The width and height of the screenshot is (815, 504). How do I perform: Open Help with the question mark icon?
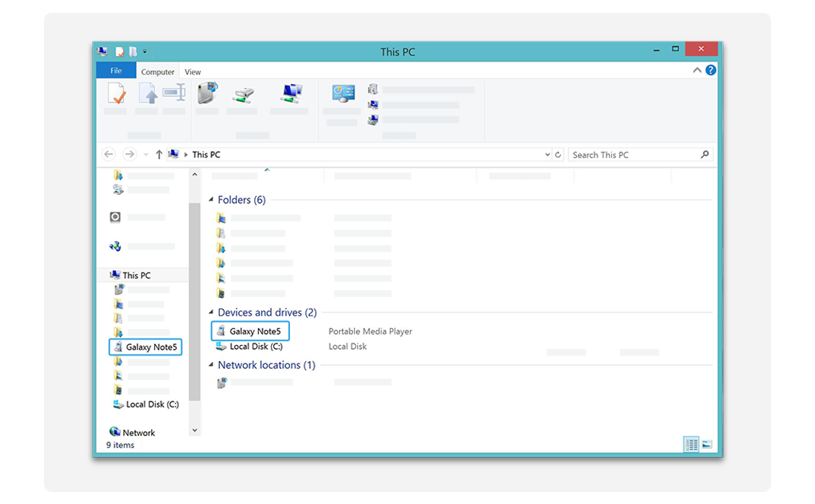click(x=710, y=70)
